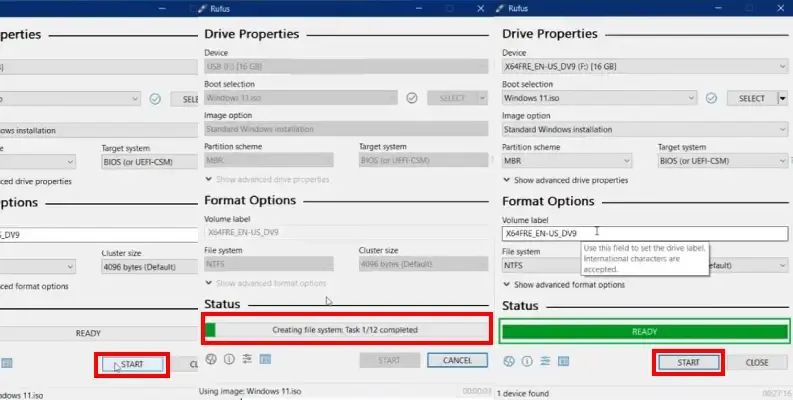Image resolution: width=793 pixels, height=400 pixels.
Task: Minimize the rightmost Rufus window
Action: pyautogui.click(x=719, y=8)
